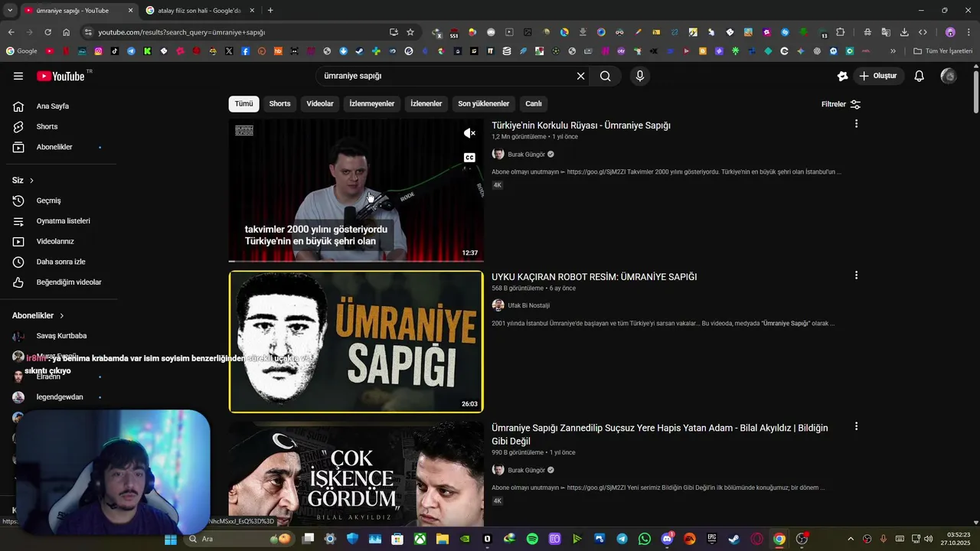Open the Filtreler filter panel

point(841,104)
